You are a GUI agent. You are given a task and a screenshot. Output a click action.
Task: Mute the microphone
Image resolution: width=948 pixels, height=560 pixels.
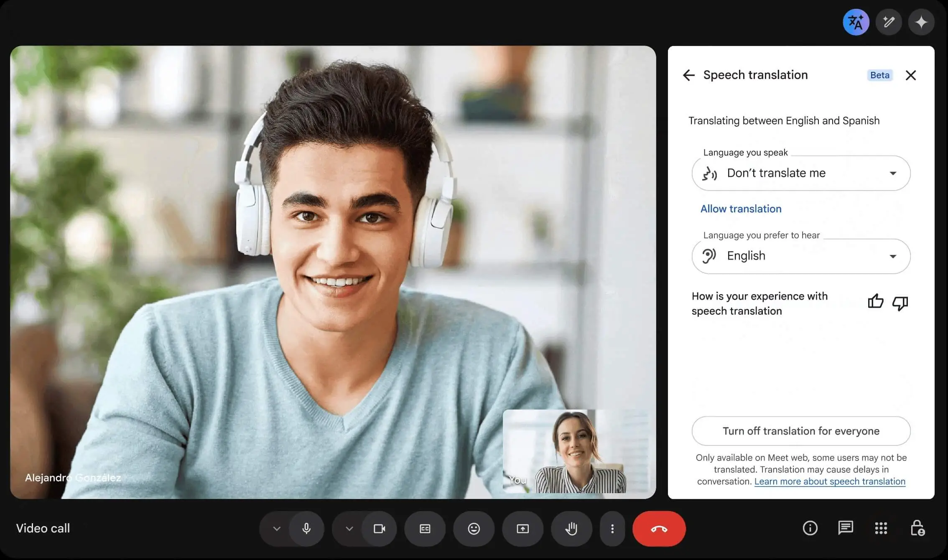coord(307,529)
